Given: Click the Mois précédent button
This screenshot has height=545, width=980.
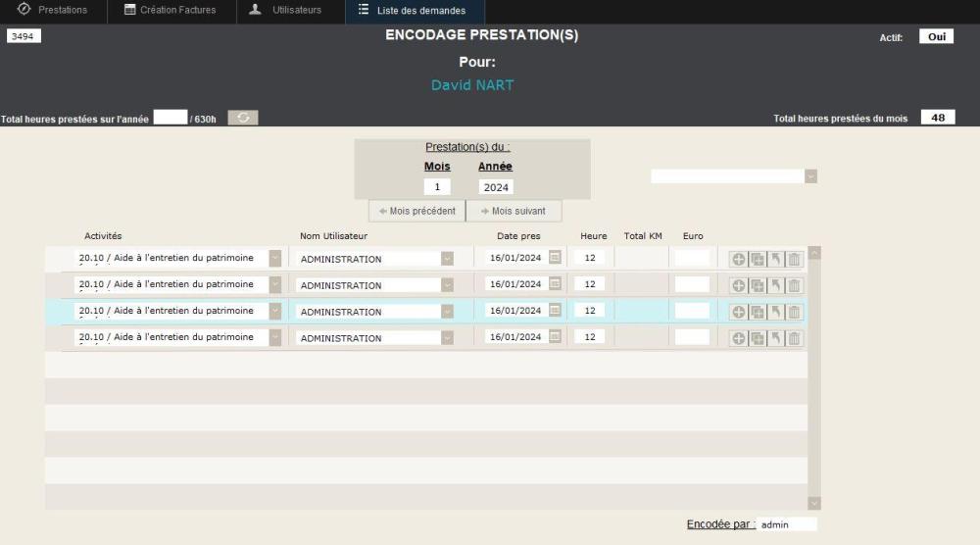Looking at the screenshot, I should coord(416,211).
